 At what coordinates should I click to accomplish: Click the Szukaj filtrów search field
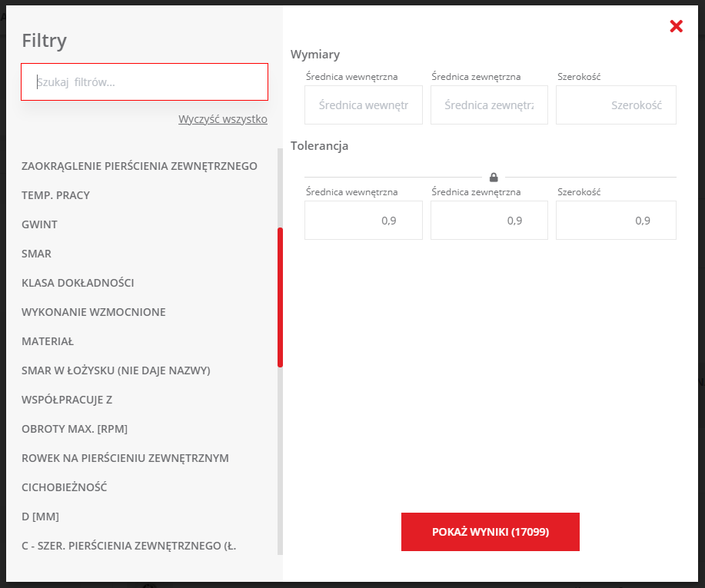145,82
